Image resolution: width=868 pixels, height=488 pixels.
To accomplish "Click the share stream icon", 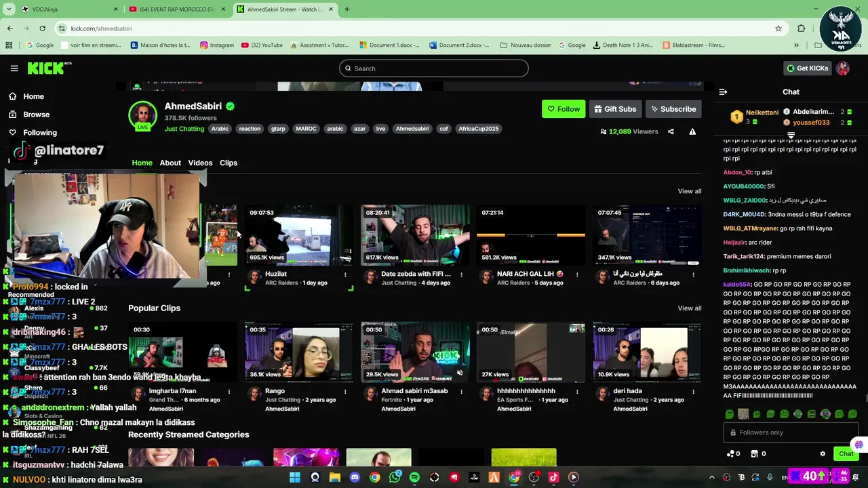I will [671, 131].
